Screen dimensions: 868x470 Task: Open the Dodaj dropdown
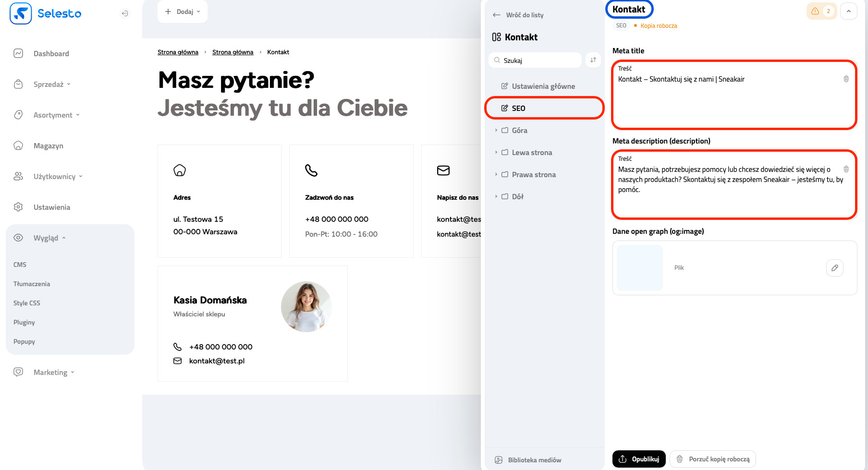pyautogui.click(x=183, y=12)
